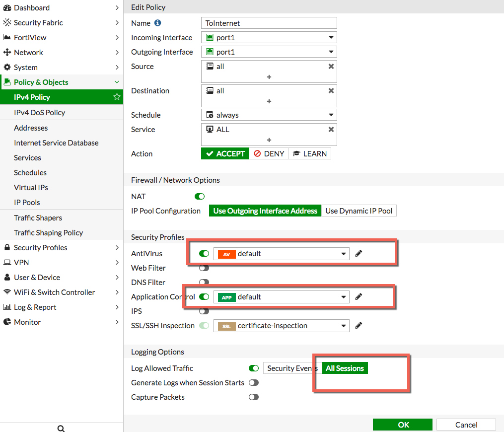Remove 'all' from the Destination field
504x432 pixels.
pos(331,91)
